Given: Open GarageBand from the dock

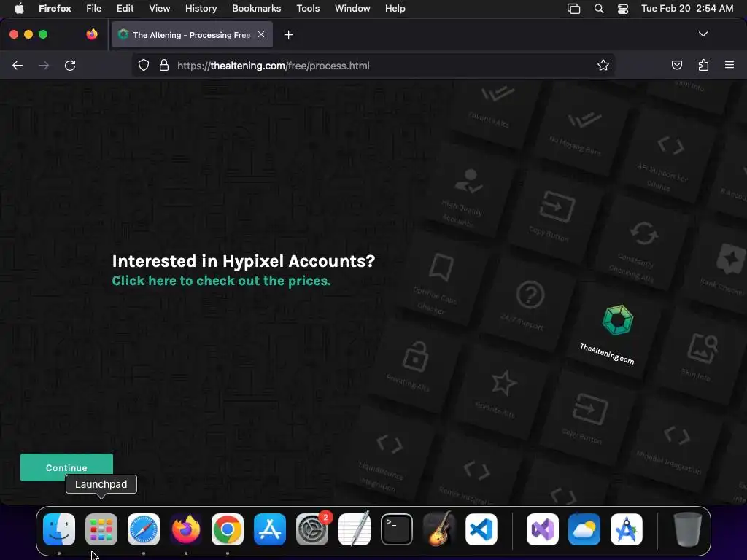Looking at the screenshot, I should pos(438,529).
